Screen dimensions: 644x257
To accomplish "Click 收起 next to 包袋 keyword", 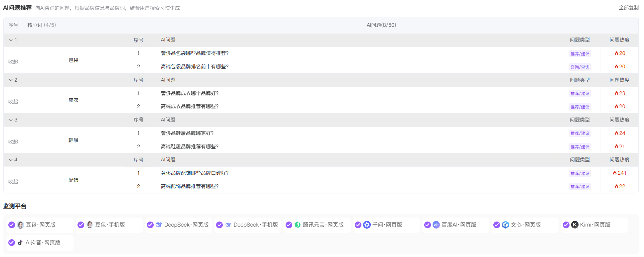I will point(13,62).
